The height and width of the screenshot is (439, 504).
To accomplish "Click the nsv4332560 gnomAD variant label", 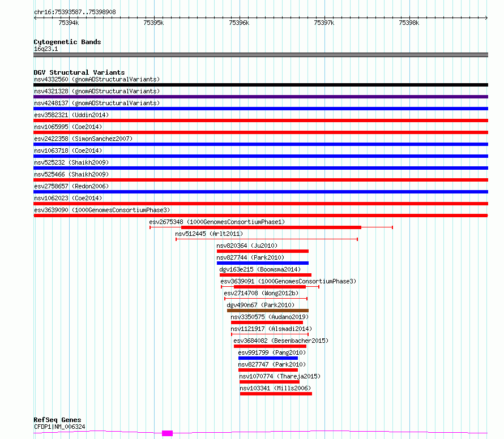I will (x=97, y=79).
